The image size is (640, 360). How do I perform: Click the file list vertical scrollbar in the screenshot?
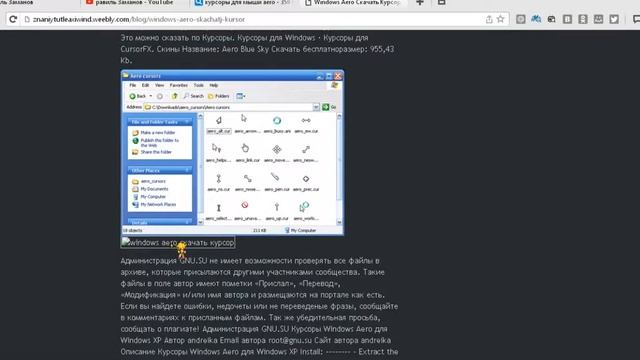pyautogui.click(x=339, y=169)
